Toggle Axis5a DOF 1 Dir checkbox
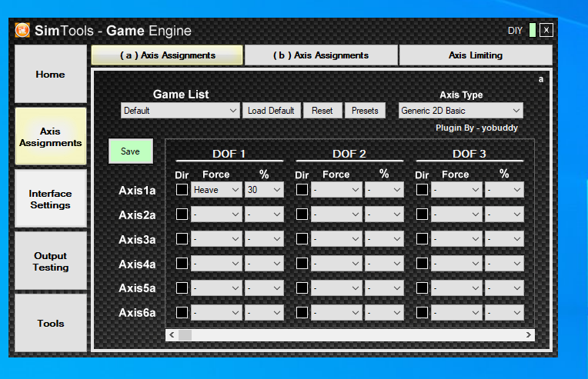This screenshot has height=379, width=588. (182, 288)
